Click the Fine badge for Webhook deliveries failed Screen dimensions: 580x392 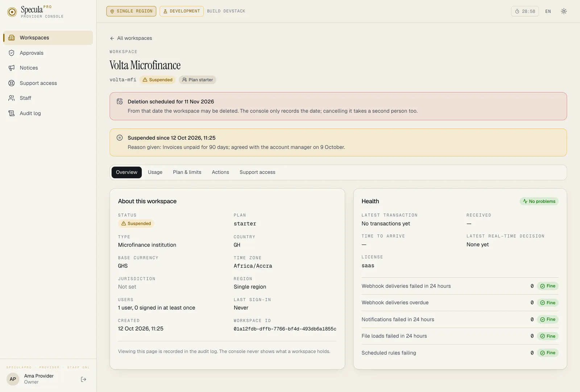548,286
